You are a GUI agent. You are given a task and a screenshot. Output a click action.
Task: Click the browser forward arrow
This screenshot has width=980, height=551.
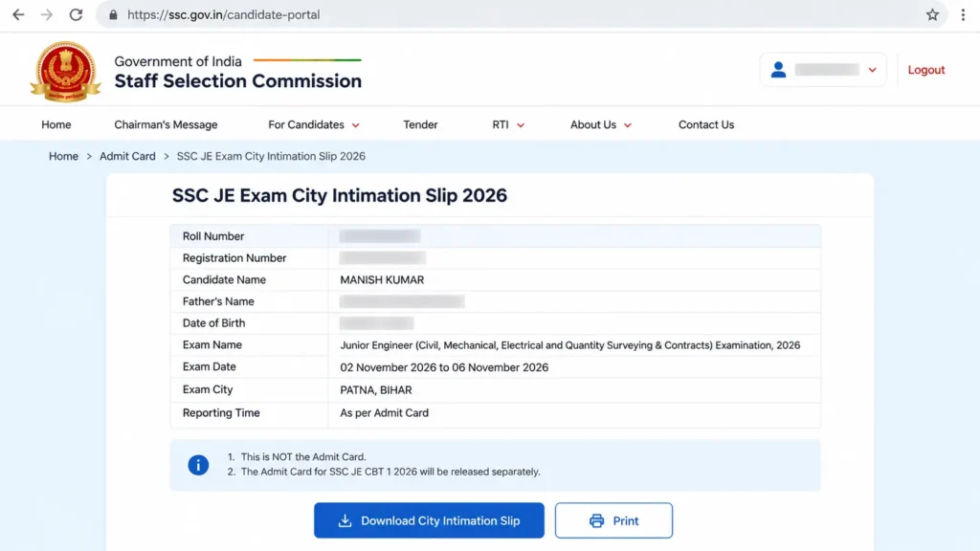coord(47,14)
